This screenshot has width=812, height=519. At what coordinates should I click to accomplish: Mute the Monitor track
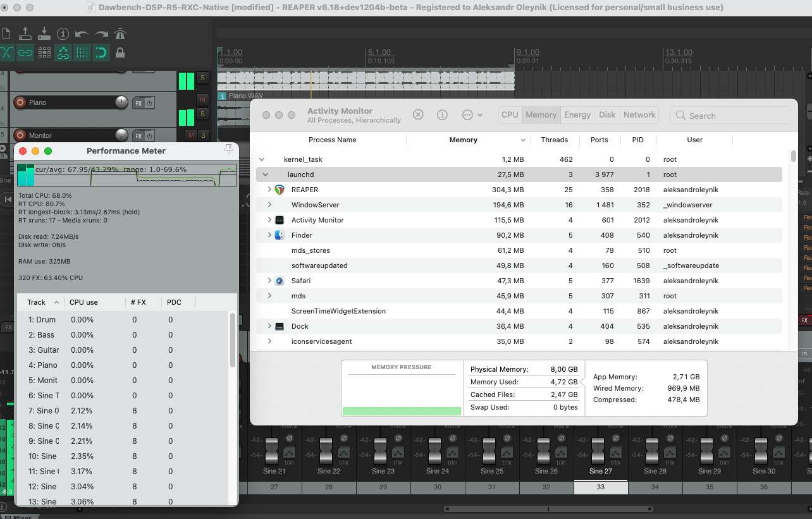click(191, 135)
